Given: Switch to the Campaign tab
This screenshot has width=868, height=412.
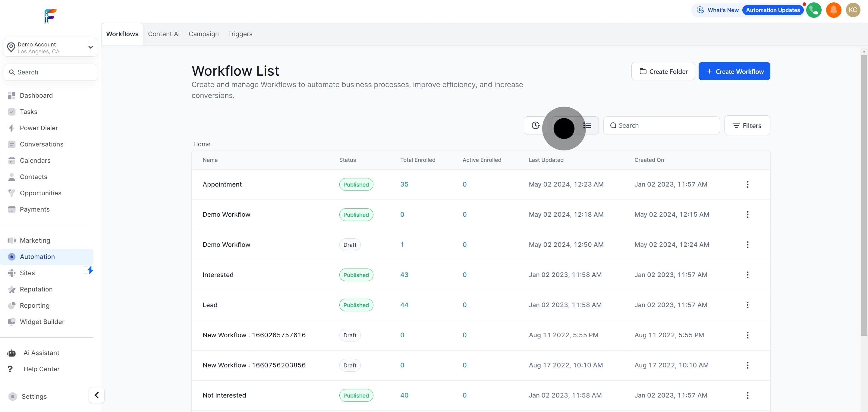Looking at the screenshot, I should point(203,34).
